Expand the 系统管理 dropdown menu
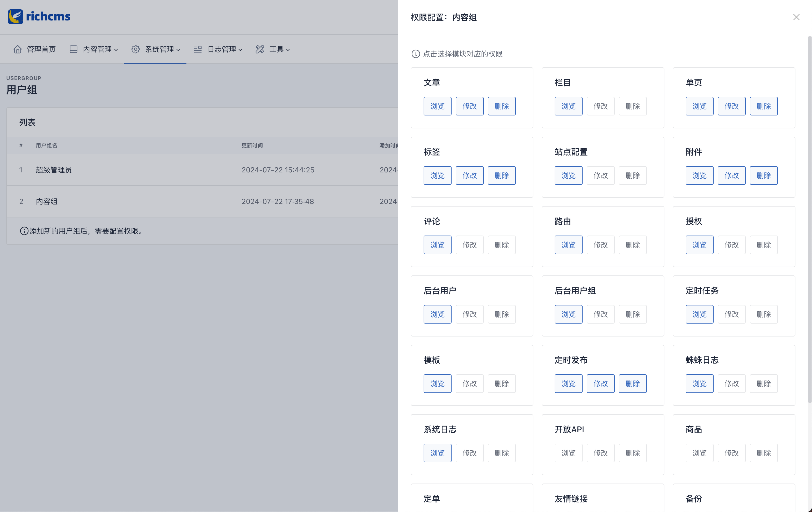812x512 pixels. coord(156,49)
